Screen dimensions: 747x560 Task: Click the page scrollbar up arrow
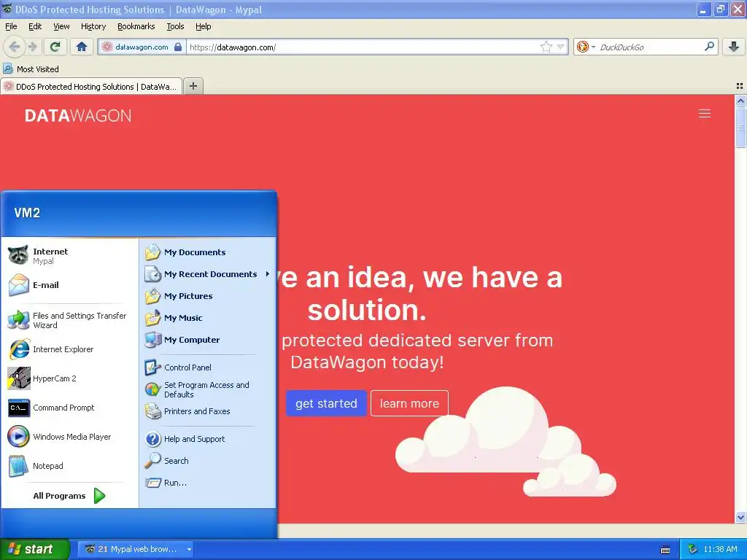740,101
